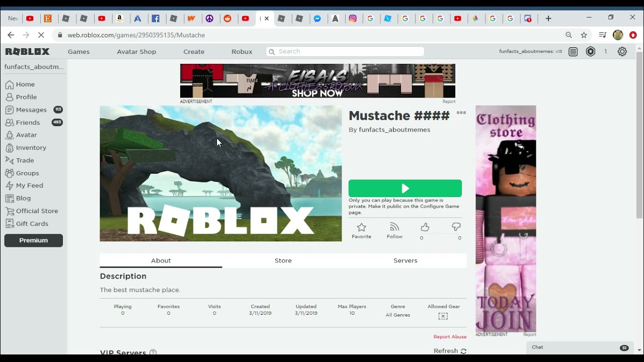Screen dimensions: 644x362
Task: Report the top banner advertisement
Action: click(x=449, y=102)
